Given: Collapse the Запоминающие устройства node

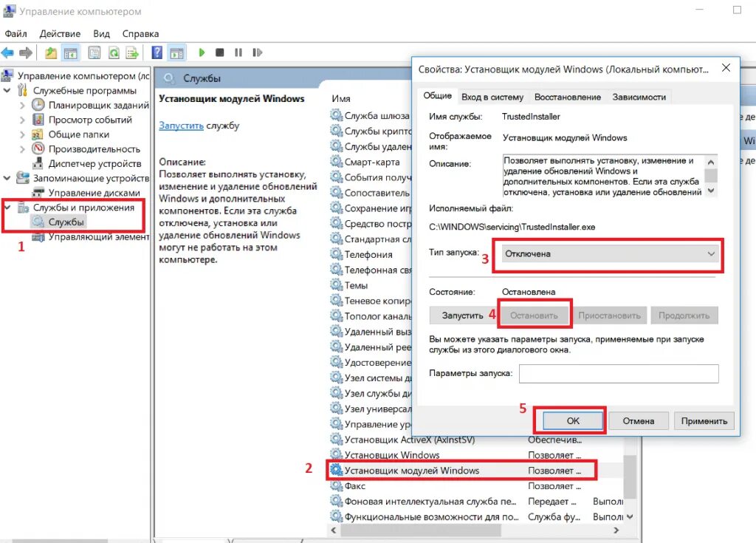Looking at the screenshot, I should coord(7,178).
